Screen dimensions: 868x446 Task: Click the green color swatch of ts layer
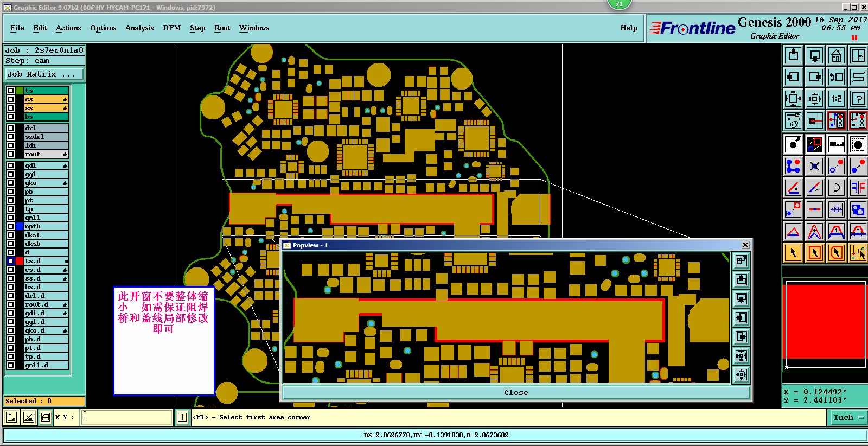click(20, 91)
